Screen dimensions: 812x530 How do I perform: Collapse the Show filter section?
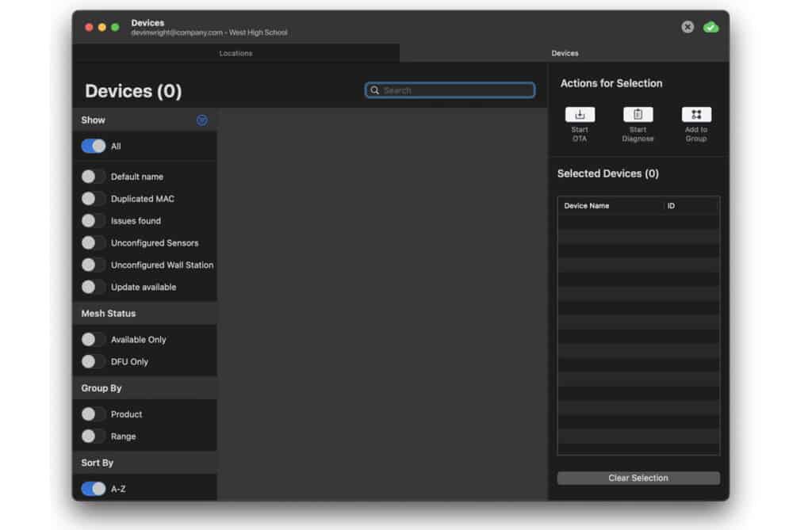pos(201,120)
